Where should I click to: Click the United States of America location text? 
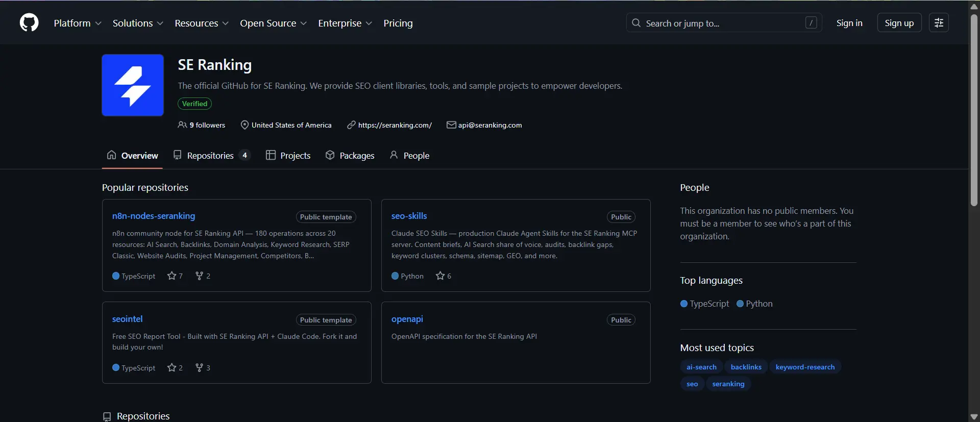pyautogui.click(x=291, y=125)
